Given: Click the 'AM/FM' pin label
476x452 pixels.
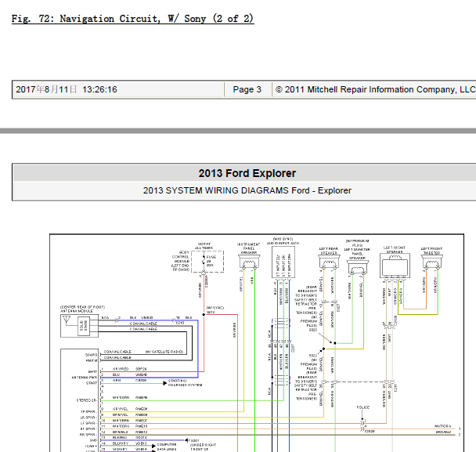Looking at the screenshot, I should click(x=92, y=360).
